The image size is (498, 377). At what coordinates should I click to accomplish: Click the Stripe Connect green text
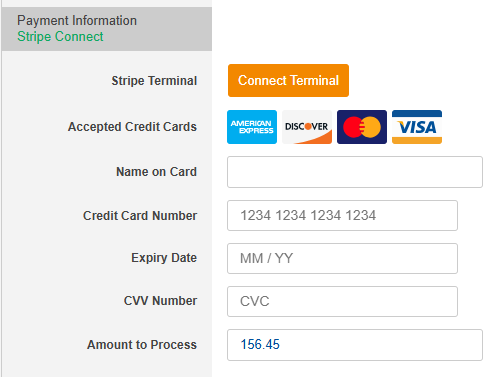pos(60,36)
